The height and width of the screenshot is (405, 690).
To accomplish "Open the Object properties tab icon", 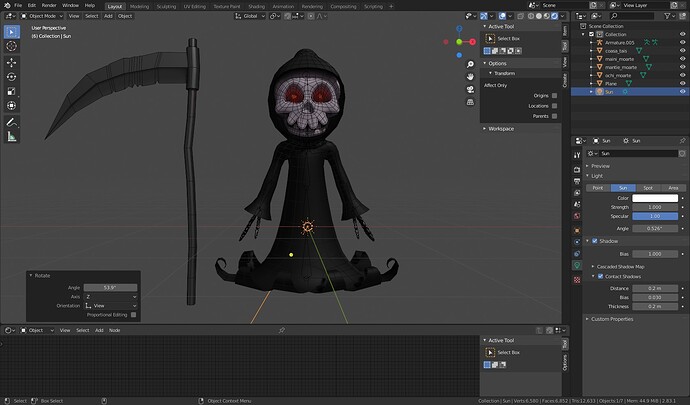I will point(577,230).
